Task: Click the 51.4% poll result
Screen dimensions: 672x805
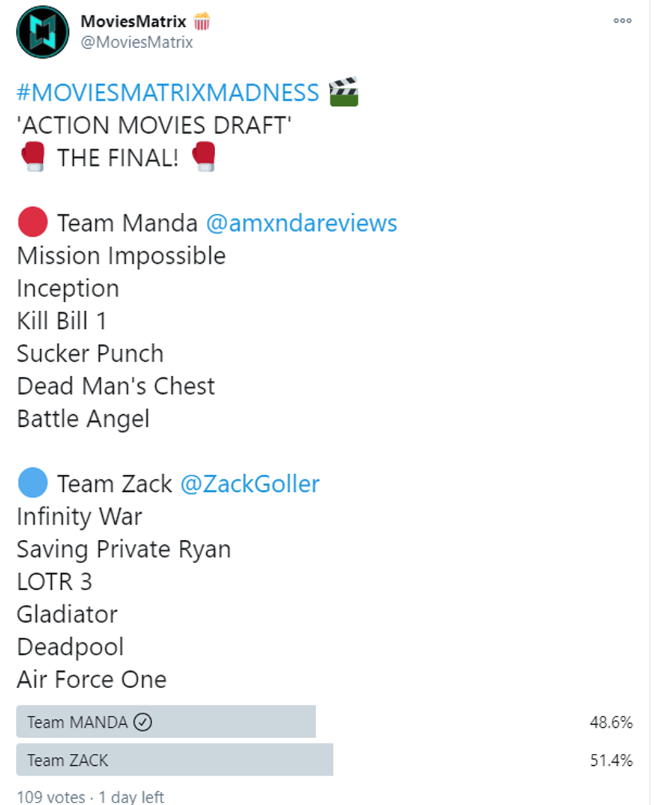Action: coord(611,760)
